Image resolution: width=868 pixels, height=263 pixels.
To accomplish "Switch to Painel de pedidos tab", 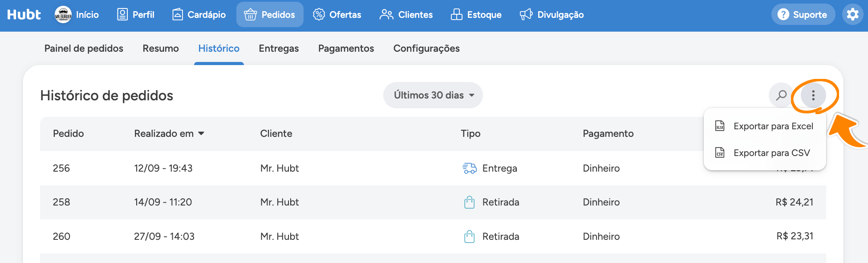I will 84,49.
